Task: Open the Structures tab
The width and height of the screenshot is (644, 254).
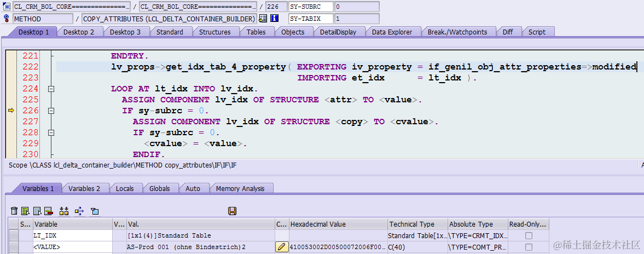Action: tap(215, 32)
